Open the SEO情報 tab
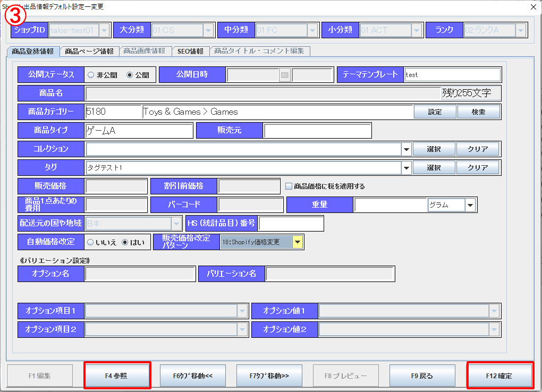This screenshot has width=542, height=392. tap(190, 52)
